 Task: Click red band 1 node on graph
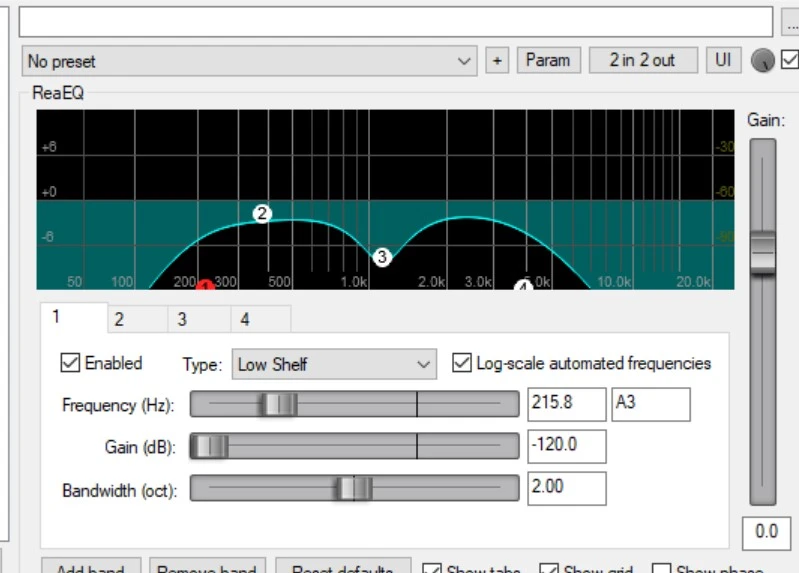click(x=205, y=287)
